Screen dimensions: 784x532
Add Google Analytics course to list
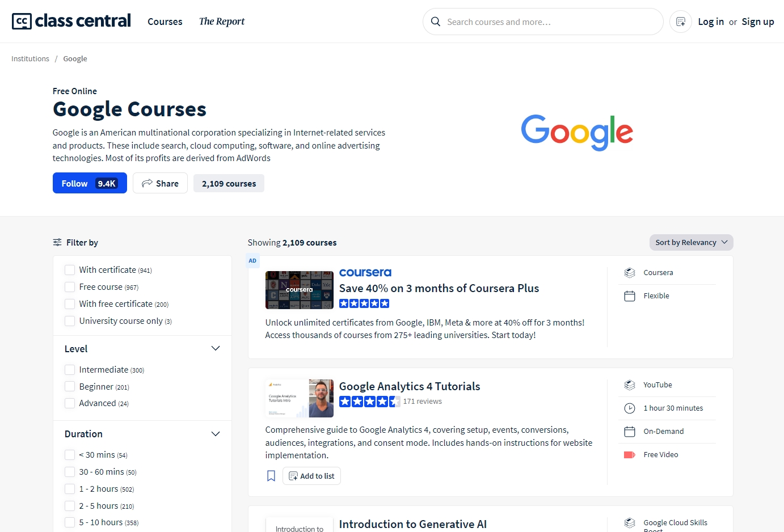pos(311,476)
